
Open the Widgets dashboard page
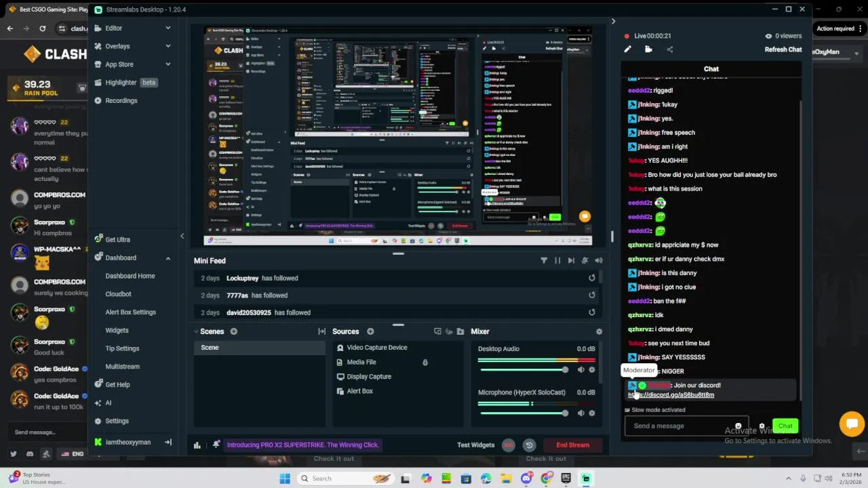(117, 330)
